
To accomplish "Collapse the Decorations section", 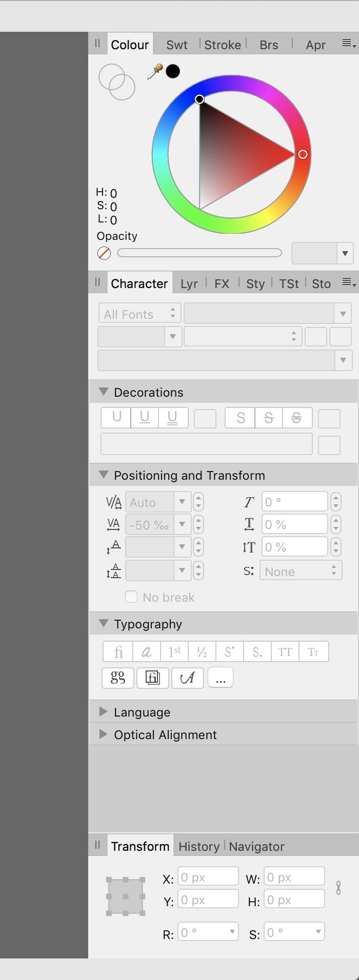I will 103,392.
